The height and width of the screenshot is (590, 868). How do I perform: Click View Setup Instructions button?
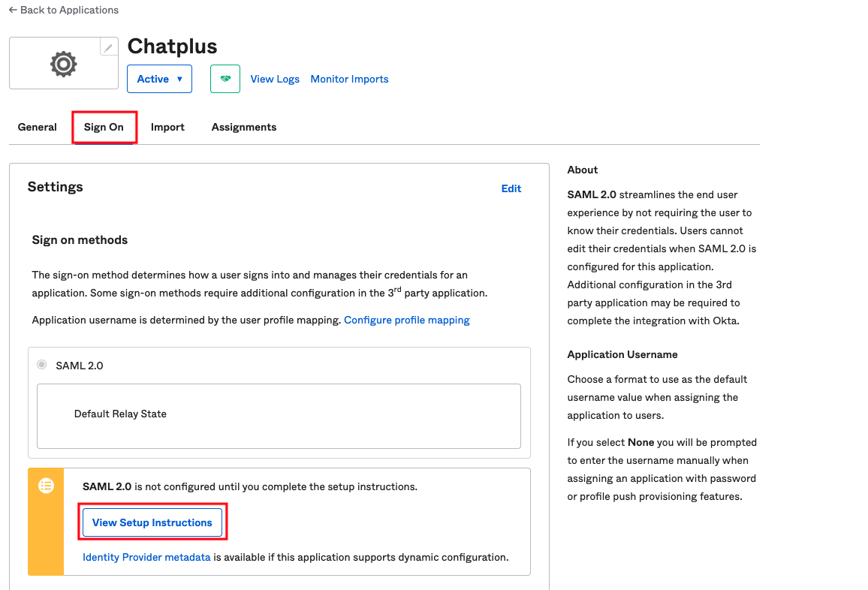(x=152, y=522)
